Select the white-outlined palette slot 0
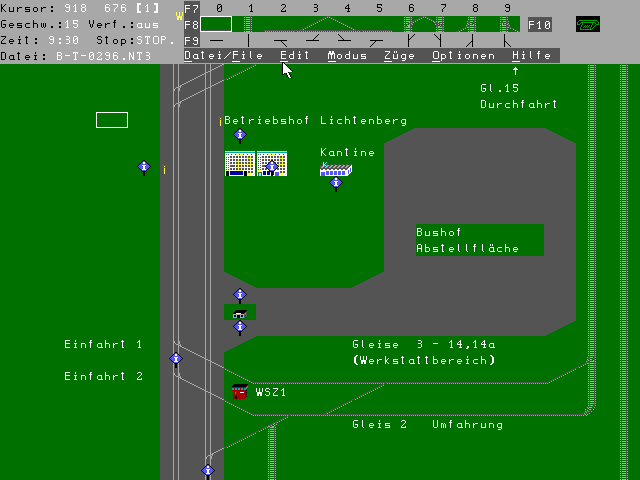This screenshot has height=480, width=640. (x=217, y=24)
